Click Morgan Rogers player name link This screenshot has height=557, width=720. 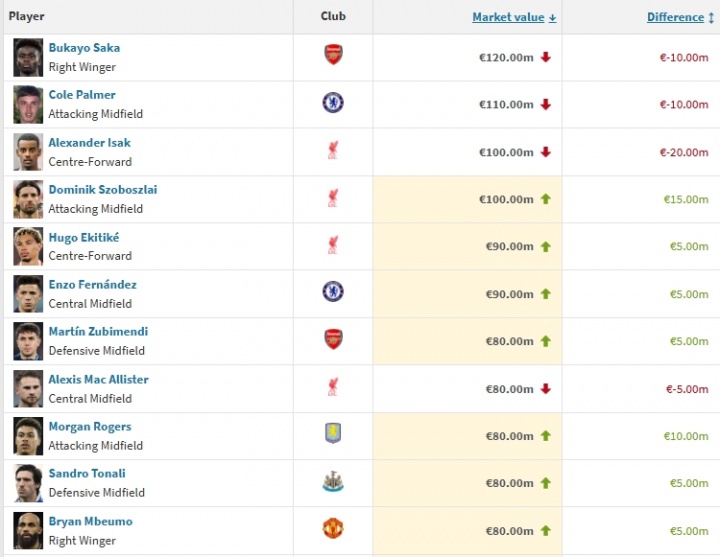click(89, 426)
